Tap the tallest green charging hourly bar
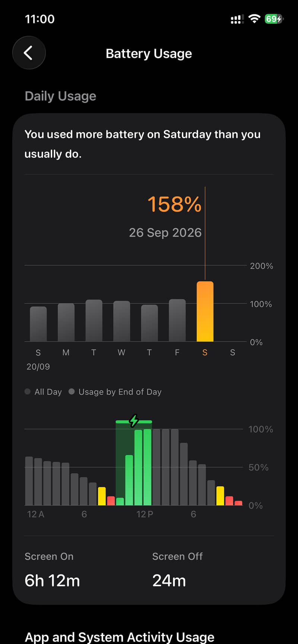 click(x=148, y=467)
